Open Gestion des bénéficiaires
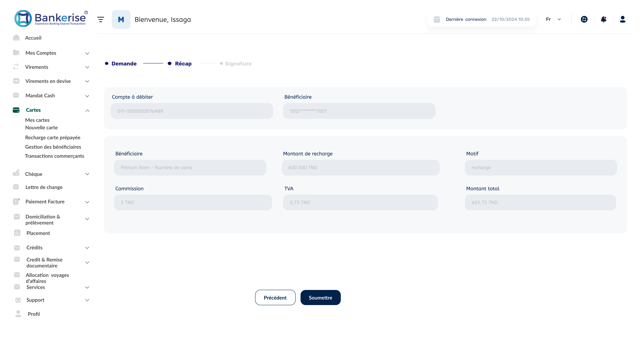Image resolution: width=644 pixels, height=346 pixels. pyautogui.click(x=53, y=147)
